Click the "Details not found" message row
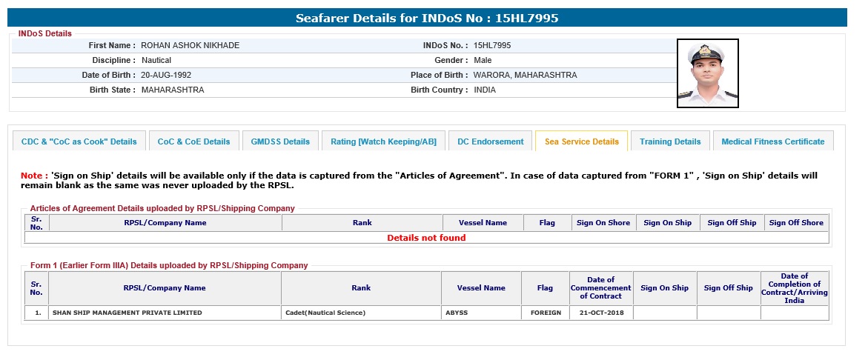The width and height of the screenshot is (868, 363). coord(426,238)
